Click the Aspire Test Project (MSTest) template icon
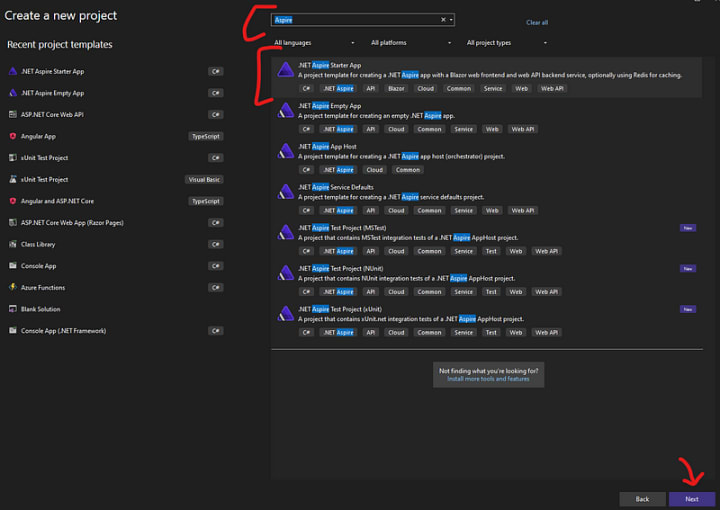The height and width of the screenshot is (510, 720). coord(286,233)
